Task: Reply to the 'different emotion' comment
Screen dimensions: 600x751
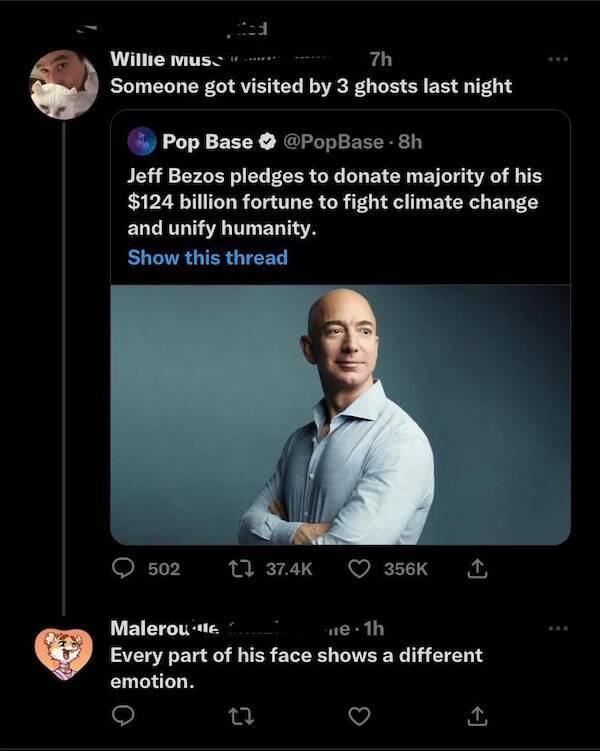Action: (123, 716)
